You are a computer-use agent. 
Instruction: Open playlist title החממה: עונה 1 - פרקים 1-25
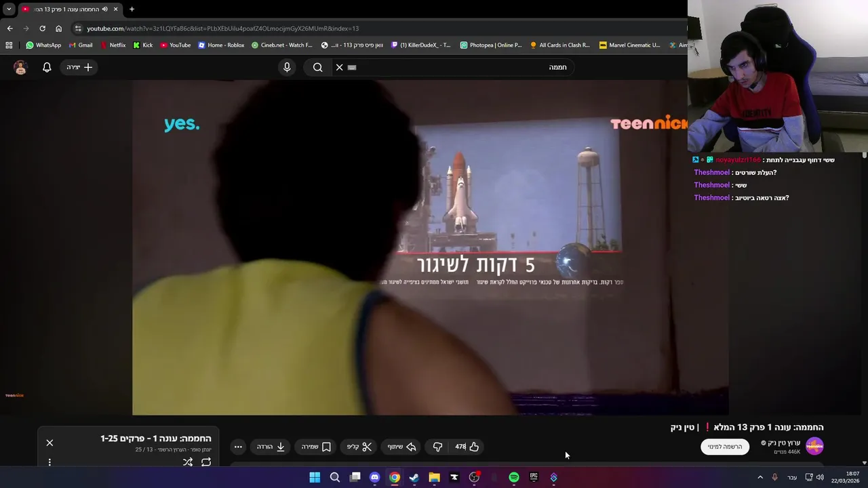[156, 439]
